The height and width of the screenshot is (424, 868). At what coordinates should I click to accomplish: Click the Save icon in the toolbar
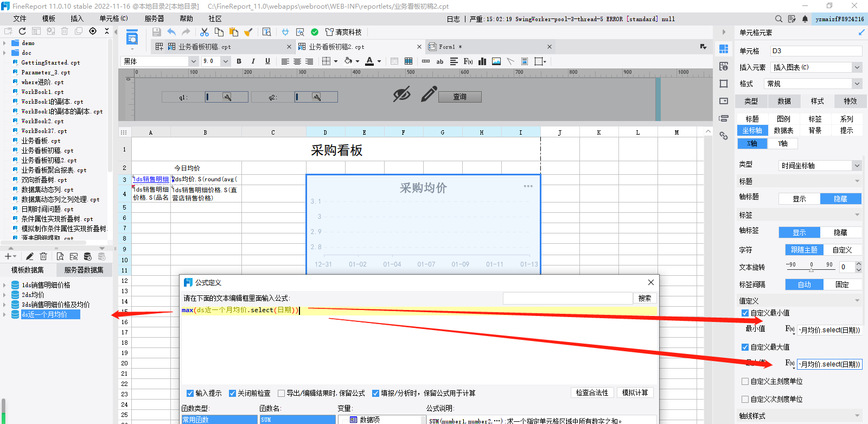pos(157,32)
